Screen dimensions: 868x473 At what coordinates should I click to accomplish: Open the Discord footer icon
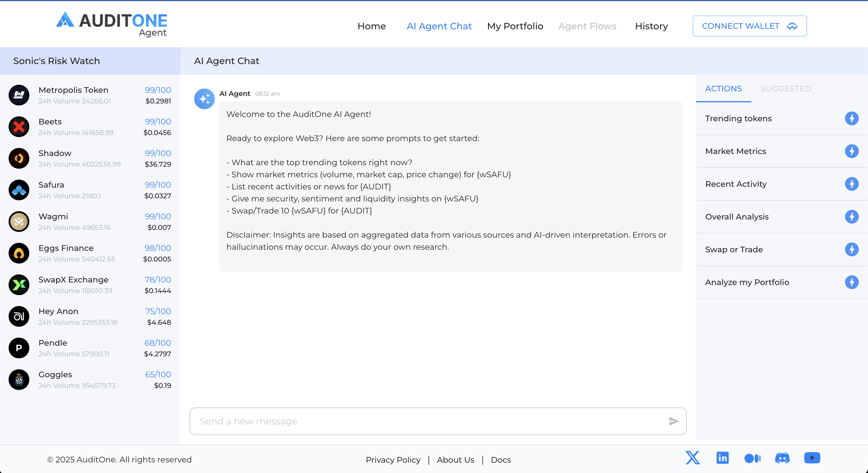point(782,458)
